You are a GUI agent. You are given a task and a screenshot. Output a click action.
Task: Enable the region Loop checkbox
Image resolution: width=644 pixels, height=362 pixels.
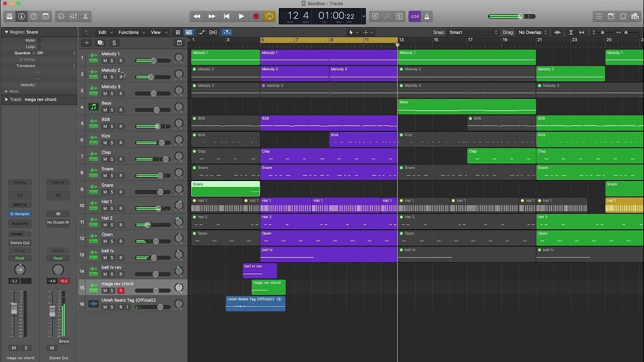point(39,46)
